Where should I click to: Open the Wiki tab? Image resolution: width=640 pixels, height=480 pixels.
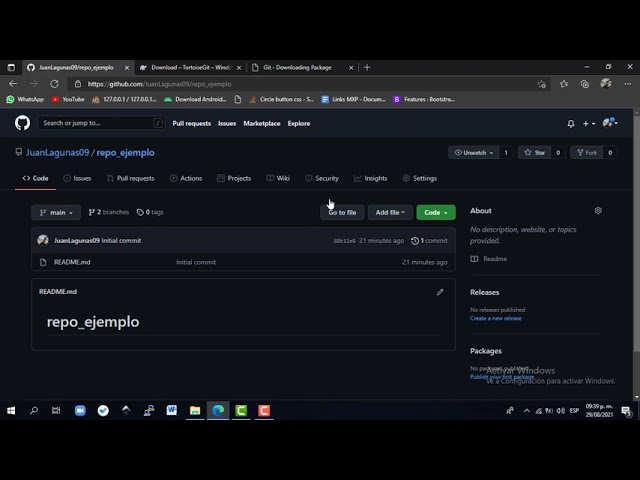[278, 178]
